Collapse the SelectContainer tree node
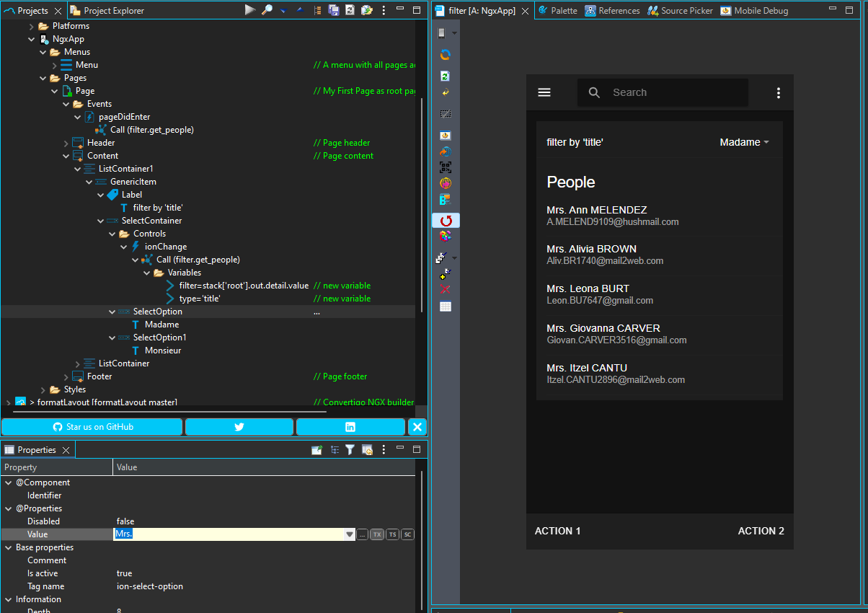 pyautogui.click(x=100, y=221)
